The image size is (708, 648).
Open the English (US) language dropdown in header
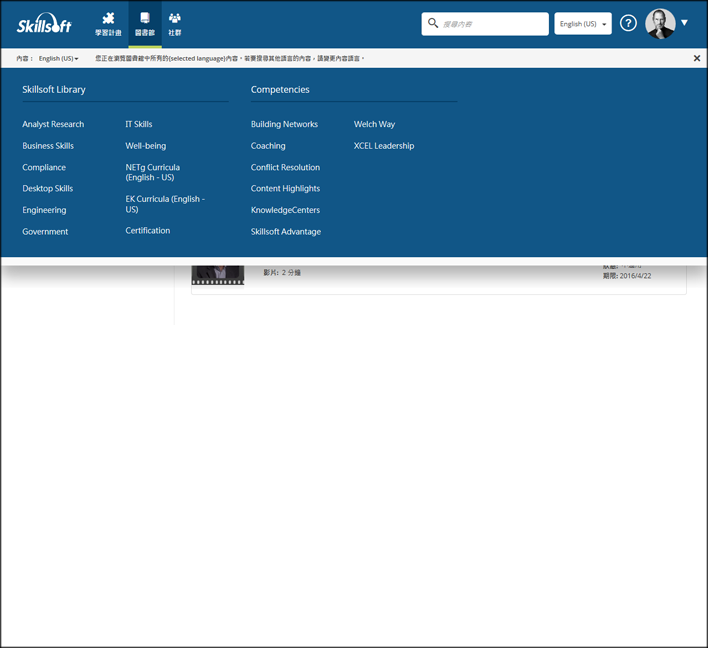pyautogui.click(x=582, y=24)
